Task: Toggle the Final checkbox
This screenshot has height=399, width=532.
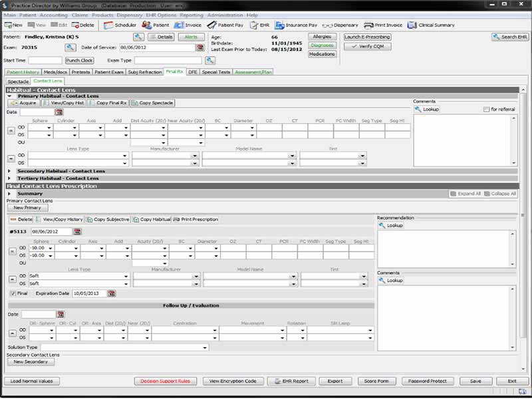Action: [x=13, y=293]
